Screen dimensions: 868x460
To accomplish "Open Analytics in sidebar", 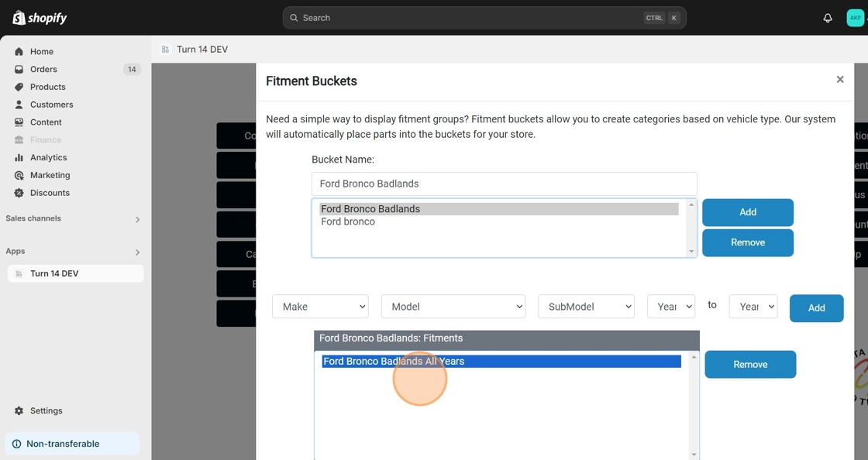I will coord(49,157).
